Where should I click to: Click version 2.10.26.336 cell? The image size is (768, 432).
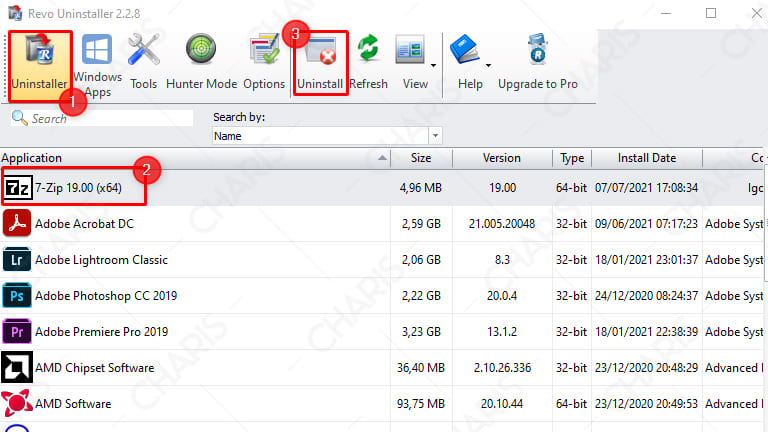click(x=502, y=368)
